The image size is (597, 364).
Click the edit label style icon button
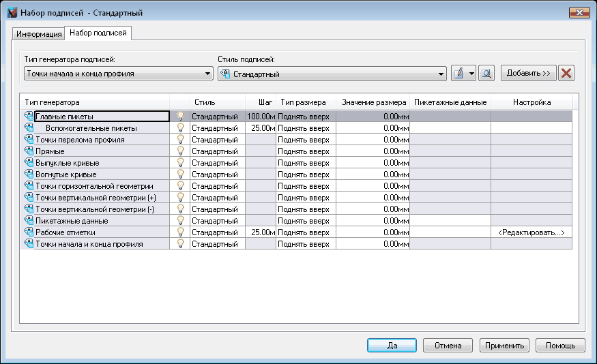(x=459, y=74)
